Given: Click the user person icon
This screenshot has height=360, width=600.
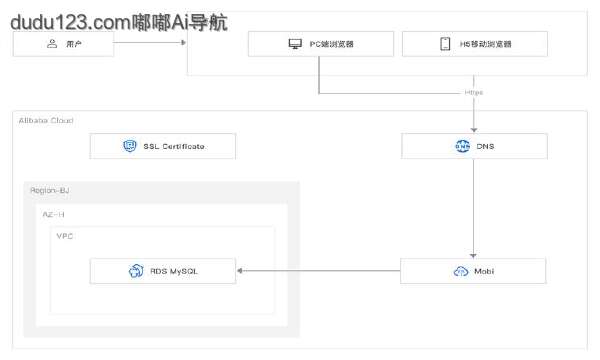Looking at the screenshot, I should point(52,44).
